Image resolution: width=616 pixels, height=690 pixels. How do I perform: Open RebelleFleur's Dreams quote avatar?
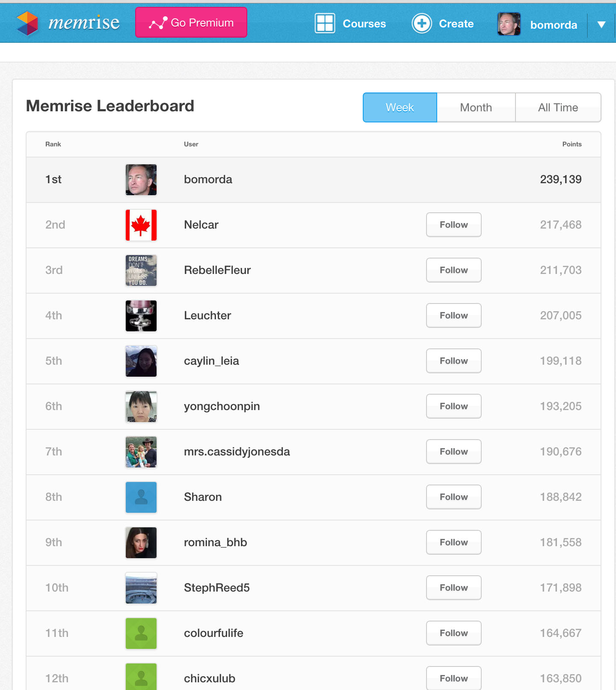(141, 271)
